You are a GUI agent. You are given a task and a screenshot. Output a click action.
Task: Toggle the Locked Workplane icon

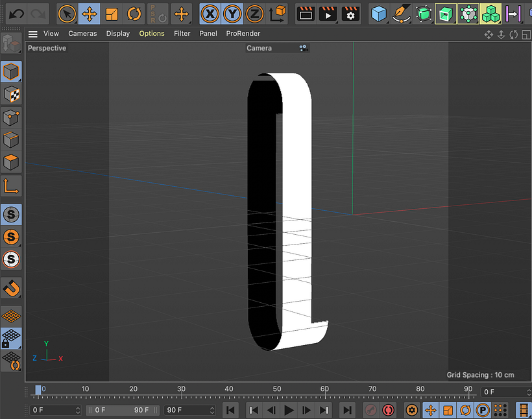click(x=11, y=339)
